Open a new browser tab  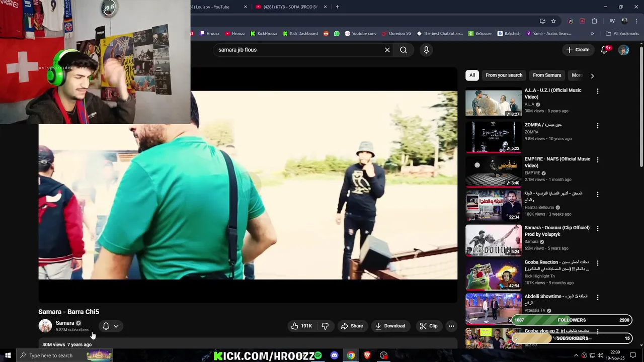coord(337,7)
